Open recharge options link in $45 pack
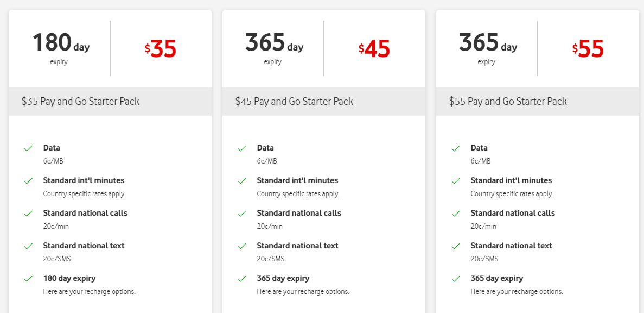 tap(322, 291)
